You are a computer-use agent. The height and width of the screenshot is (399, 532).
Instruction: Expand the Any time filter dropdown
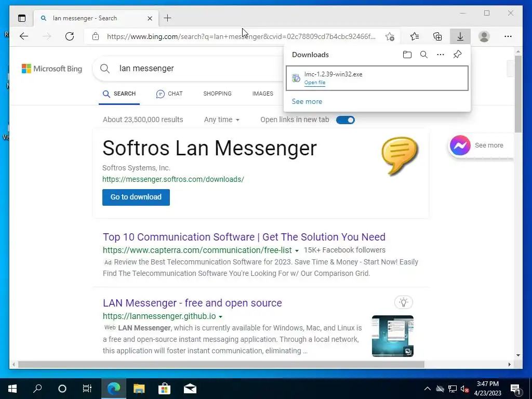tap(221, 120)
